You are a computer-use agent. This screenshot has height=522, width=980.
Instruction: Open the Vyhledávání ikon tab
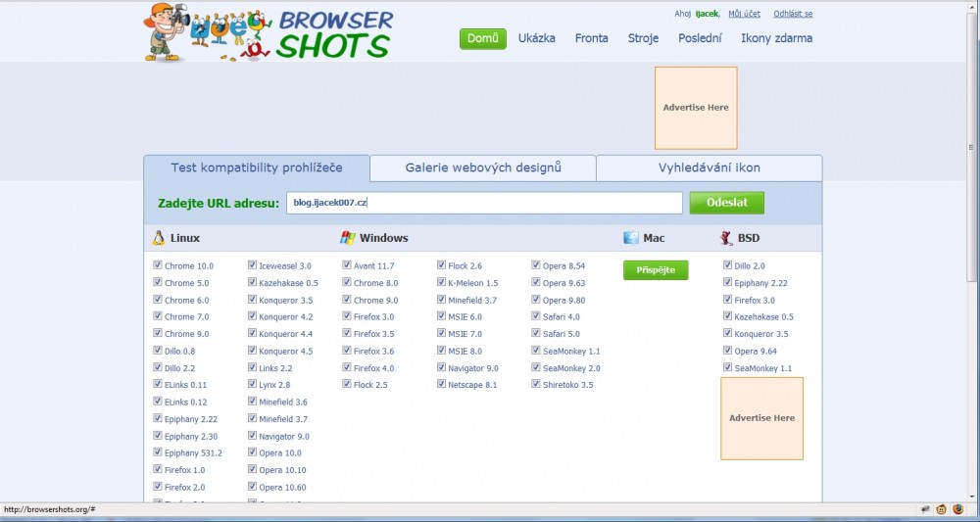pos(709,167)
